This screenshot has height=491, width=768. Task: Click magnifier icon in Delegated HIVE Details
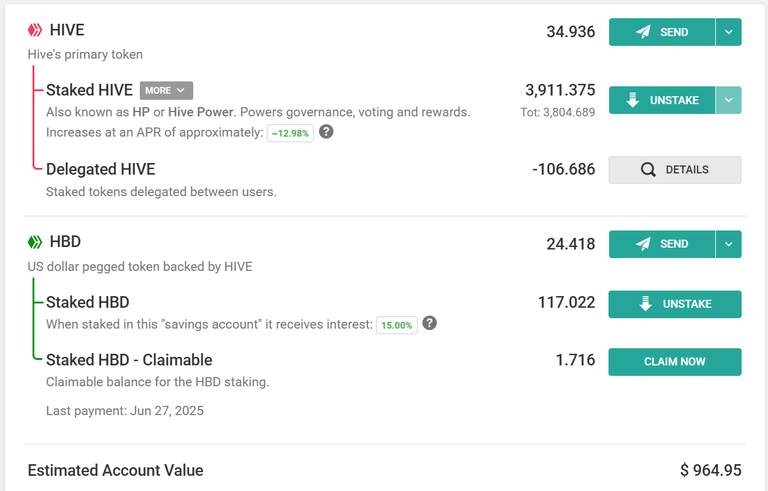click(648, 170)
